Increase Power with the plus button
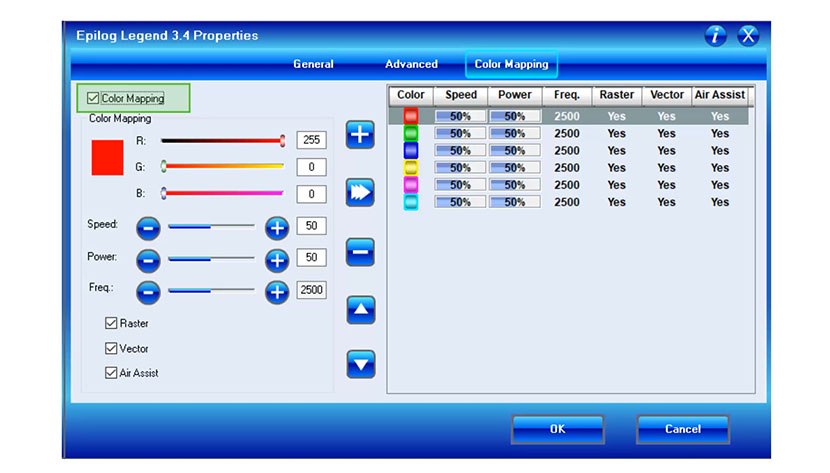This screenshot has width=830, height=473. pyautogui.click(x=277, y=260)
